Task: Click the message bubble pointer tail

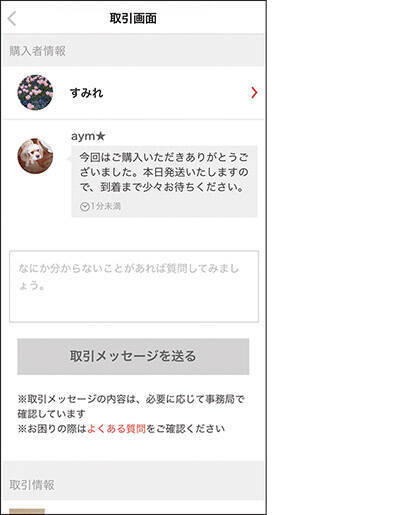Action: point(70,159)
